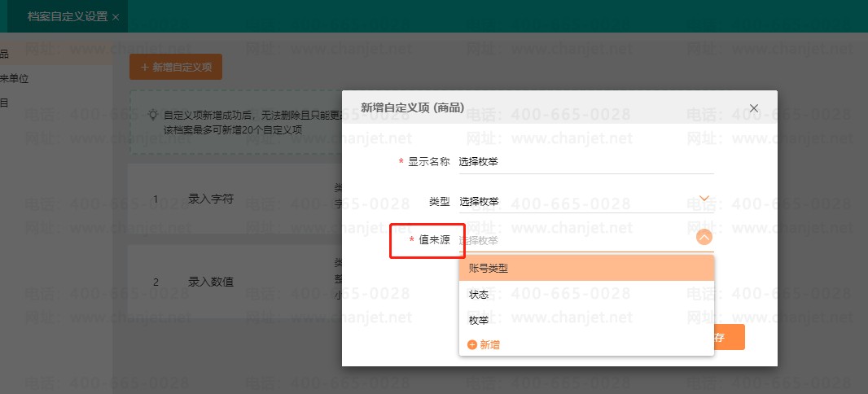Image resolution: width=868 pixels, height=394 pixels.
Task: Select 状态 from the dropdown list
Action: click(x=586, y=295)
